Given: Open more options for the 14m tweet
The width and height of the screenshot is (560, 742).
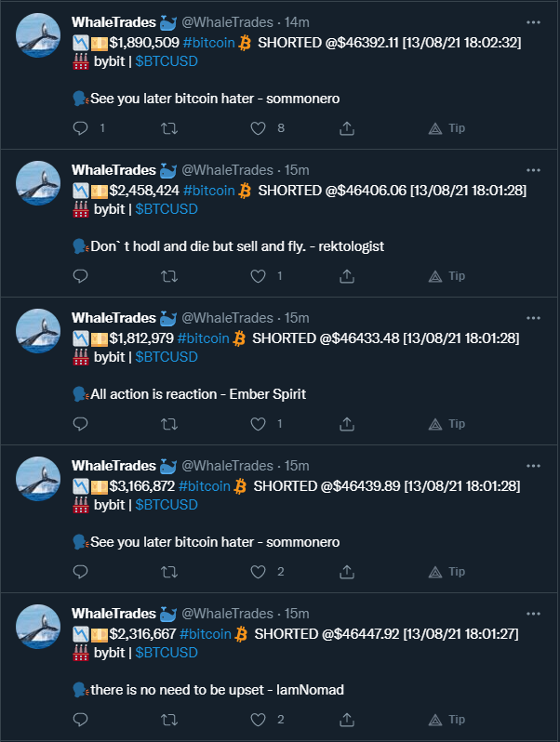Looking at the screenshot, I should coord(534,22).
